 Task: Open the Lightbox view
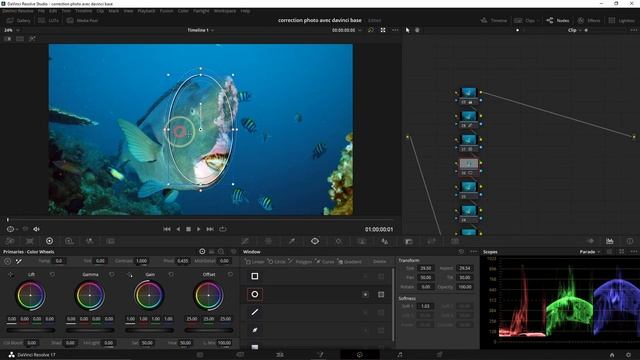(622, 20)
